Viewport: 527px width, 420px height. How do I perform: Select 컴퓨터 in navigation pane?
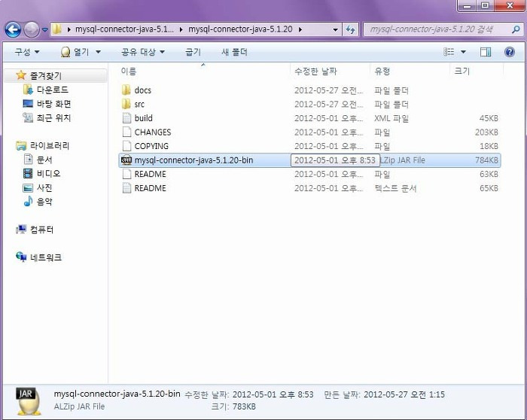[x=41, y=230]
